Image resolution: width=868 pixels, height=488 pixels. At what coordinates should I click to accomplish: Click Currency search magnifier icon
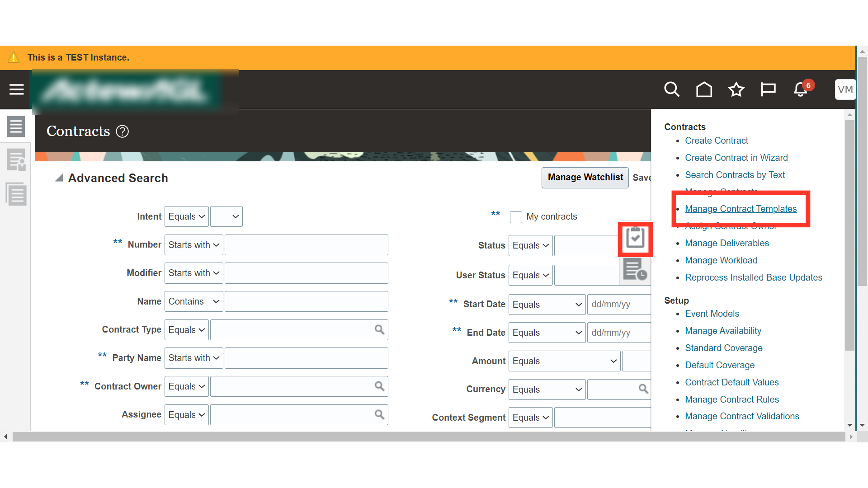tap(643, 389)
